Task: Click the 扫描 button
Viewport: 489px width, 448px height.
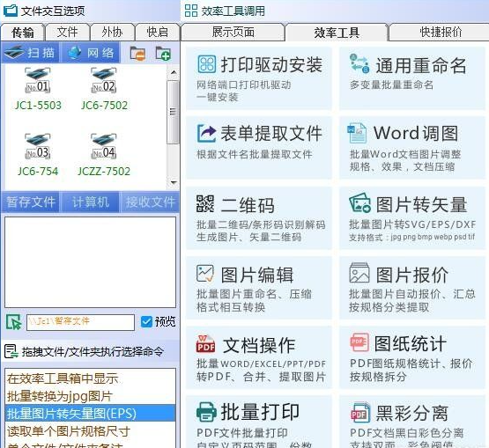Action: pyautogui.click(x=30, y=53)
